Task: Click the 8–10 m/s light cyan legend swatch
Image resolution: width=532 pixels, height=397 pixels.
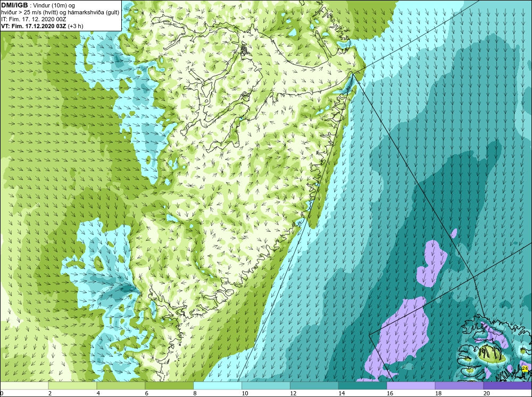Action: 218,386
